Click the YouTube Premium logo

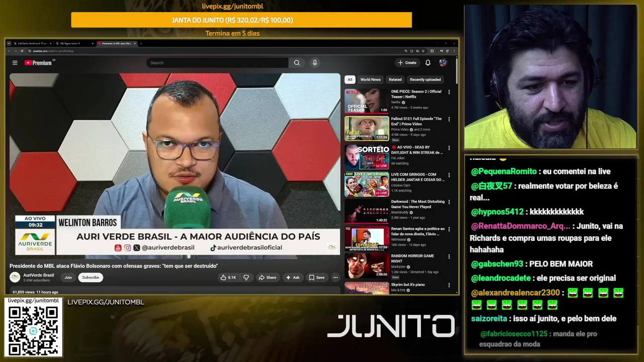[x=38, y=63]
